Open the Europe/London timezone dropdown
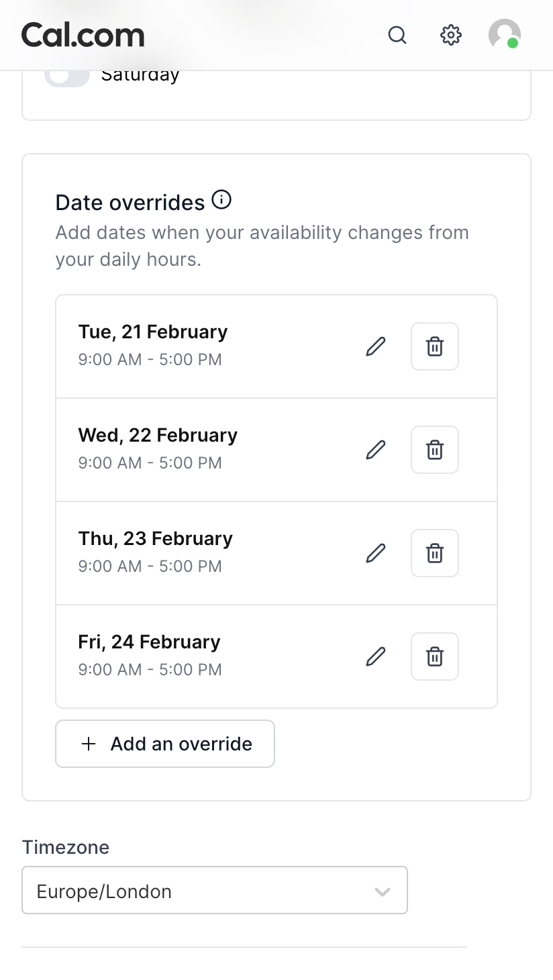 pos(201,890)
